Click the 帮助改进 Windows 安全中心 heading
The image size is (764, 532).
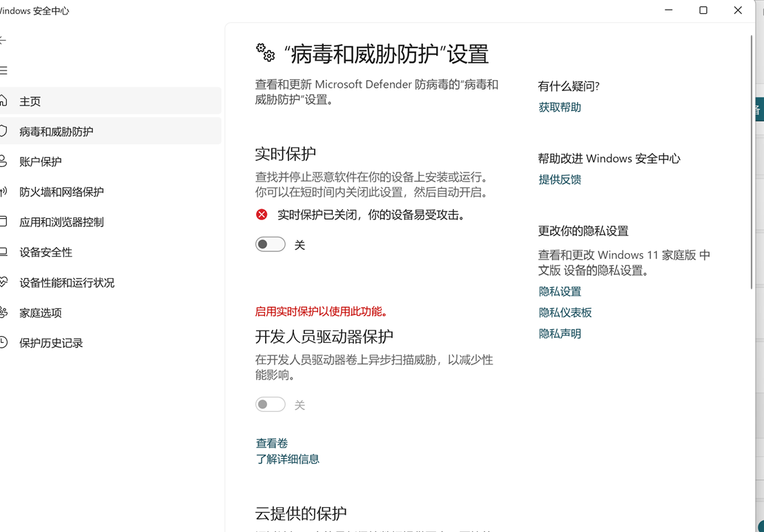click(x=609, y=158)
